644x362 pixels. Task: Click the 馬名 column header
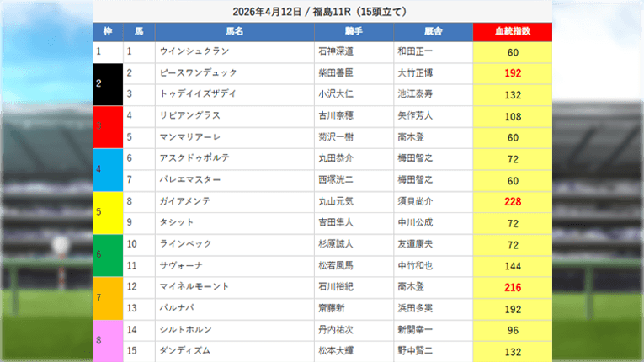(235, 32)
